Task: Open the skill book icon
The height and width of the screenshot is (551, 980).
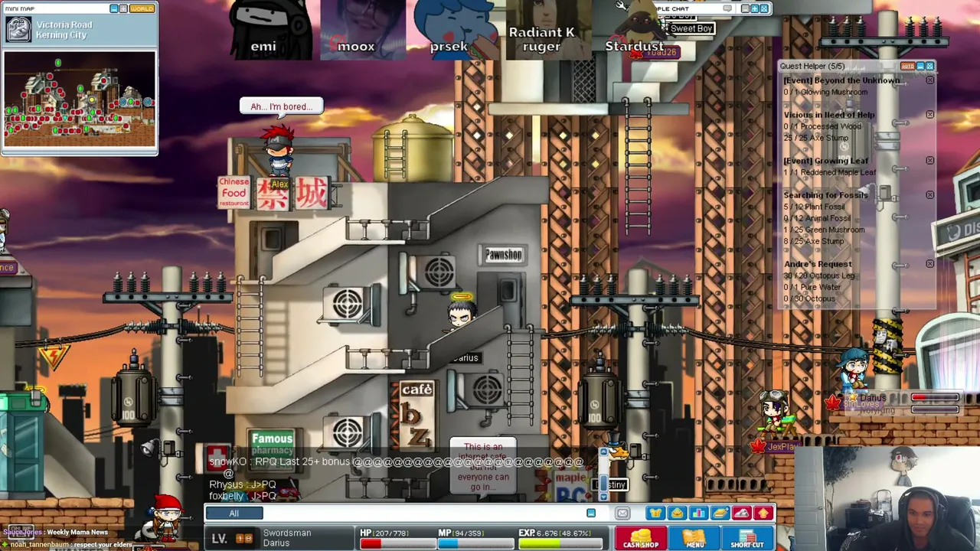Action: click(720, 513)
